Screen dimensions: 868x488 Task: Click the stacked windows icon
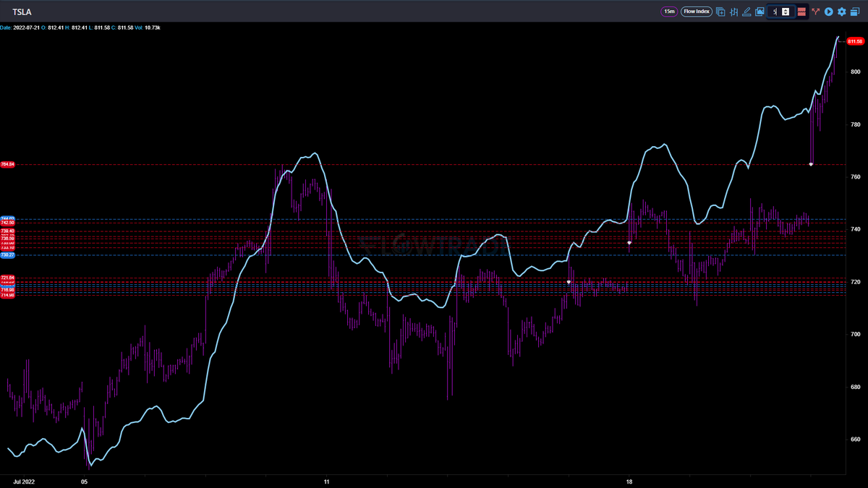coord(855,12)
